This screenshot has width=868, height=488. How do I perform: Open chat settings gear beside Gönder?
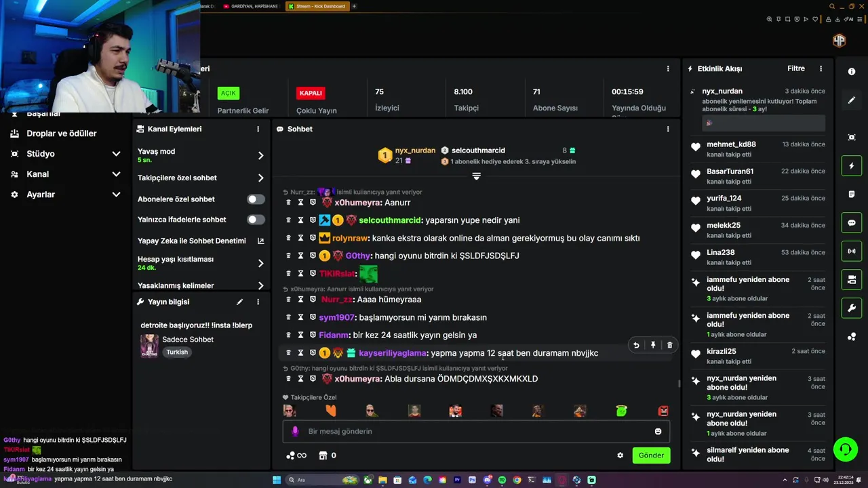pyautogui.click(x=620, y=455)
